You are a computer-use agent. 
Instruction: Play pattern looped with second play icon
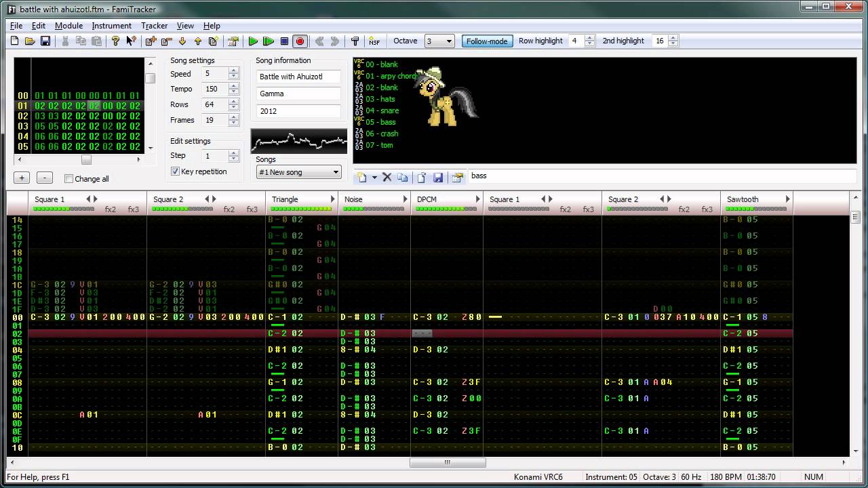269,41
